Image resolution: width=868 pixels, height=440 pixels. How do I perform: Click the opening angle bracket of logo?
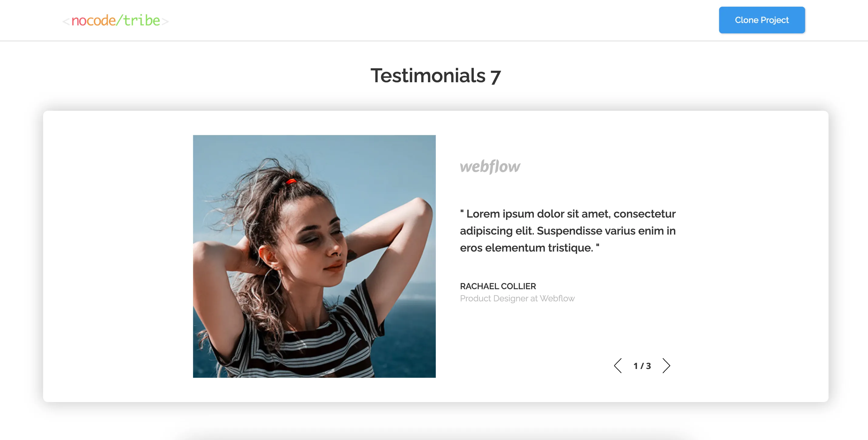(x=66, y=22)
